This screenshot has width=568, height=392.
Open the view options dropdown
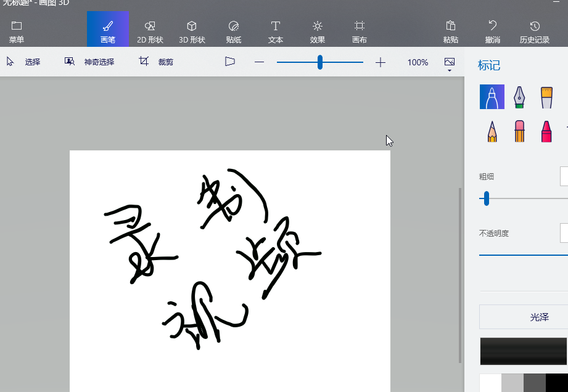tap(449, 63)
